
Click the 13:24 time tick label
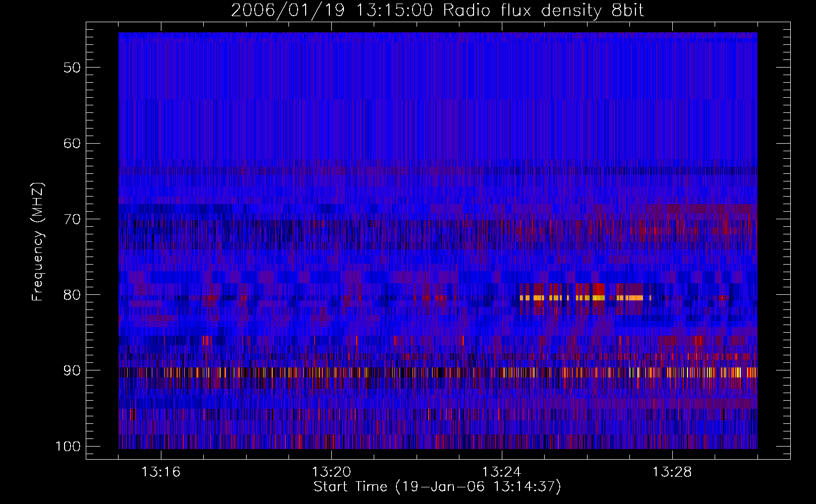(502, 472)
